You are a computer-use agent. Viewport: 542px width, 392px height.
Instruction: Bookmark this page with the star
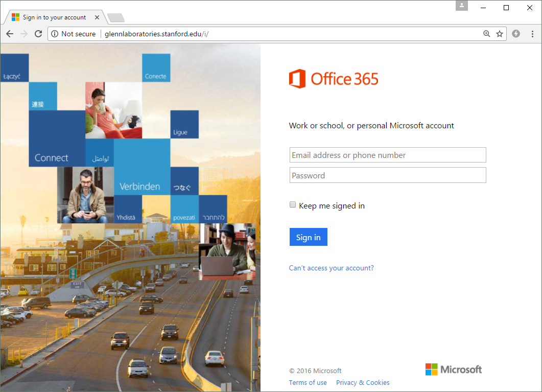(500, 34)
